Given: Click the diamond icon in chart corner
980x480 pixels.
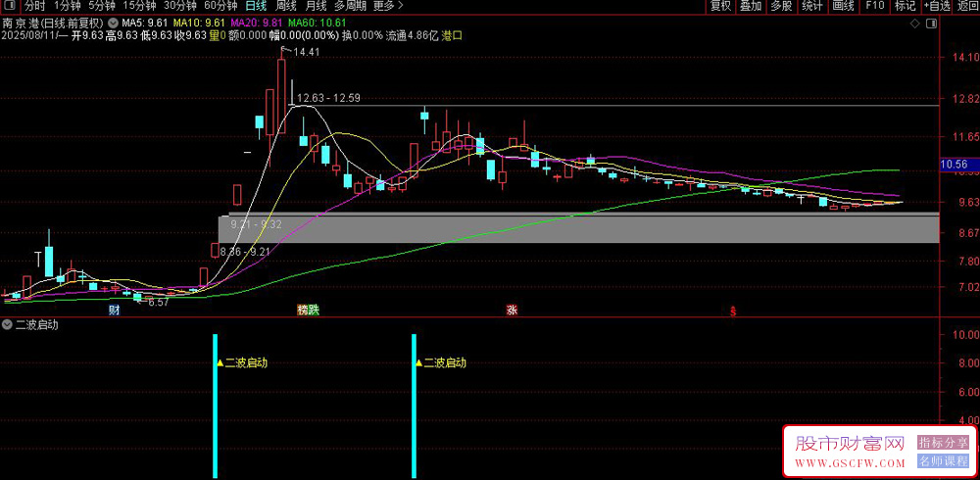Looking at the screenshot, I should [x=914, y=24].
